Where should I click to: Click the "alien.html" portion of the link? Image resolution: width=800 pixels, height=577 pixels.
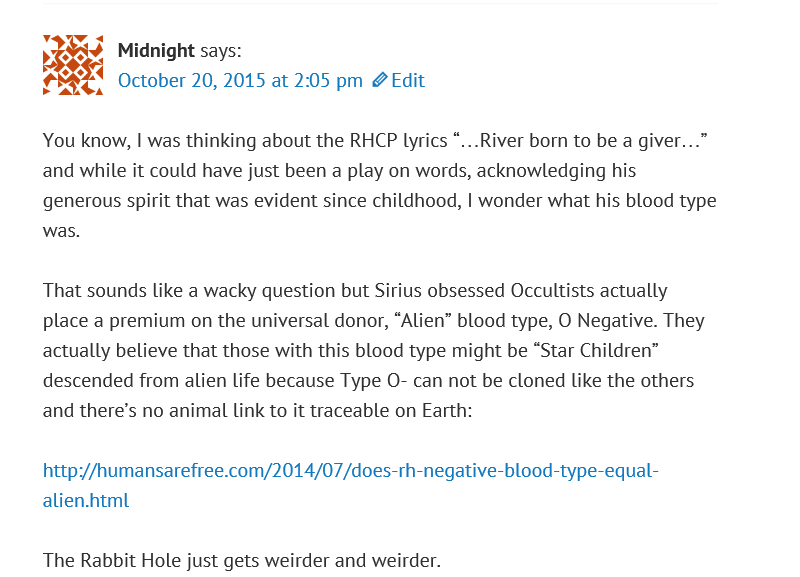(86, 500)
